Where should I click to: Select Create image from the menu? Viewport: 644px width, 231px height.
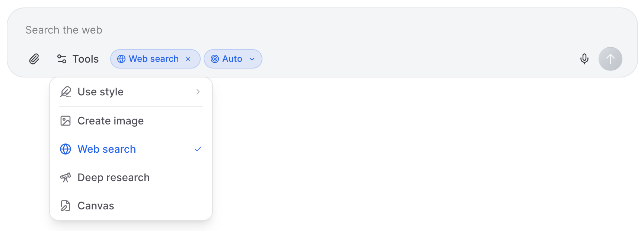[110, 121]
